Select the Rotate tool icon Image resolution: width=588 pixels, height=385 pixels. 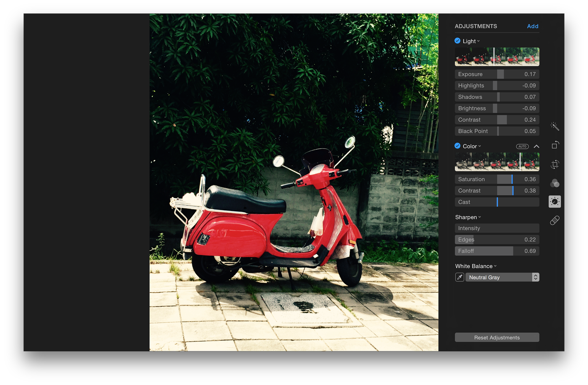coord(555,145)
